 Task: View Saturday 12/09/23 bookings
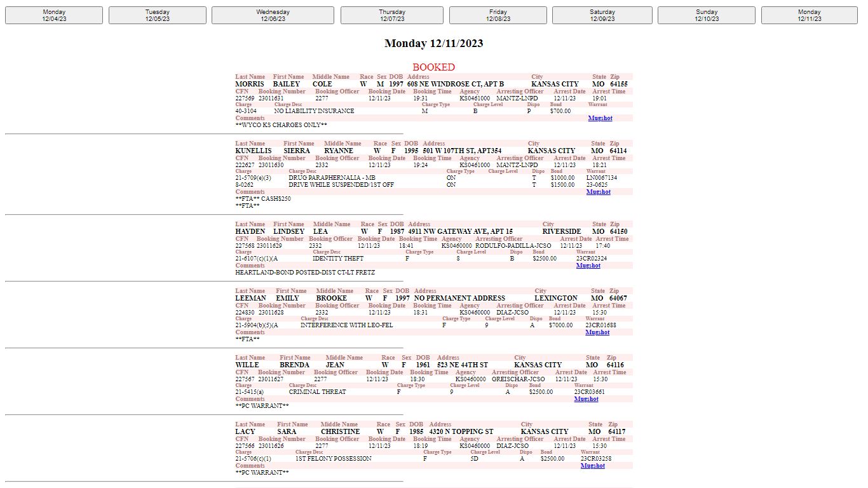click(x=602, y=15)
